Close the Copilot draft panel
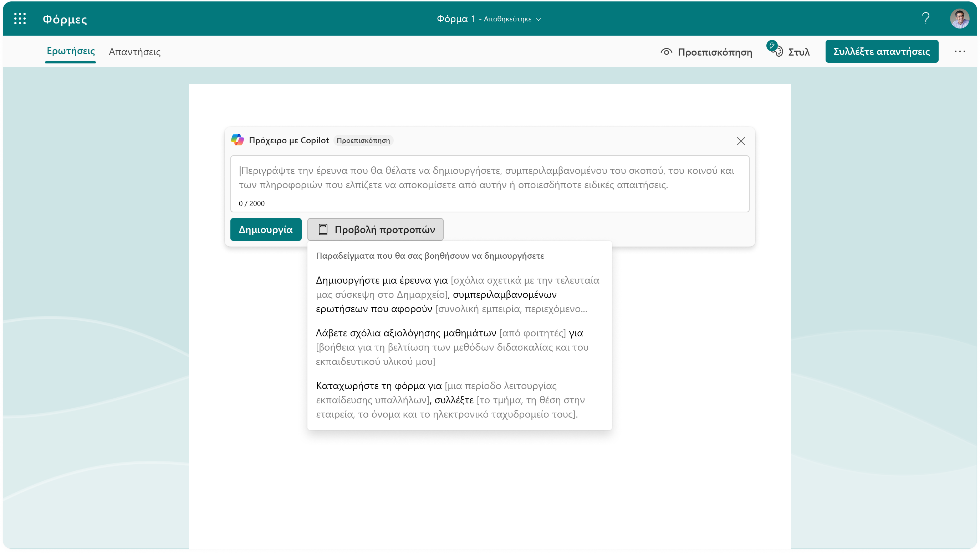Viewport: 980px width, 553px height. 740,141
